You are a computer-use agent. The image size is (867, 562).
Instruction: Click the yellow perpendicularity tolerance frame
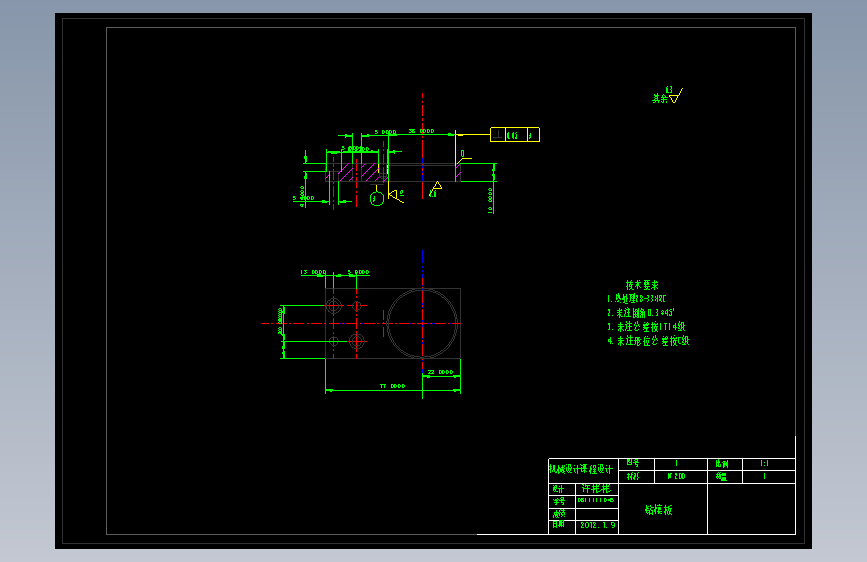point(515,134)
